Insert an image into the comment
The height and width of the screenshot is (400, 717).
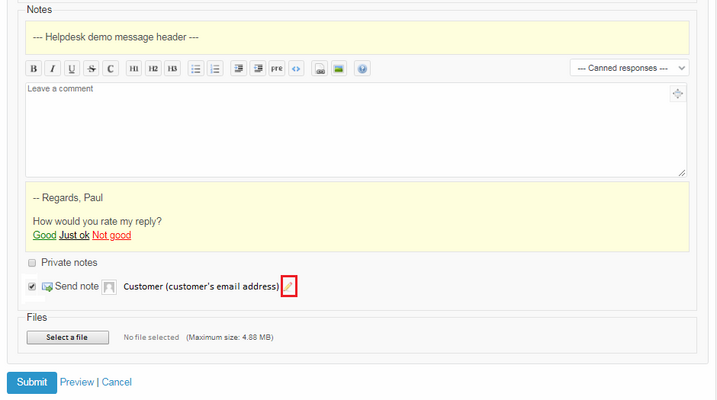pyautogui.click(x=339, y=69)
